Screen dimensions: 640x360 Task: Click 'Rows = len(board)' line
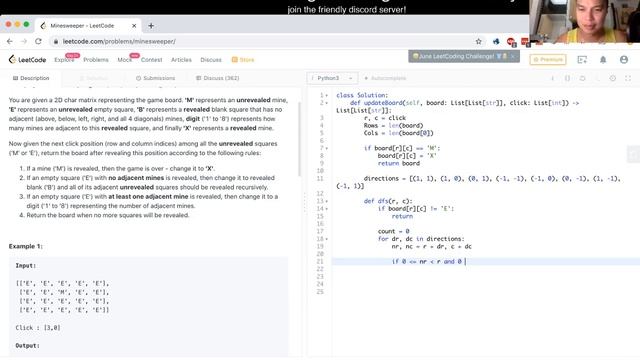pyautogui.click(x=393, y=126)
